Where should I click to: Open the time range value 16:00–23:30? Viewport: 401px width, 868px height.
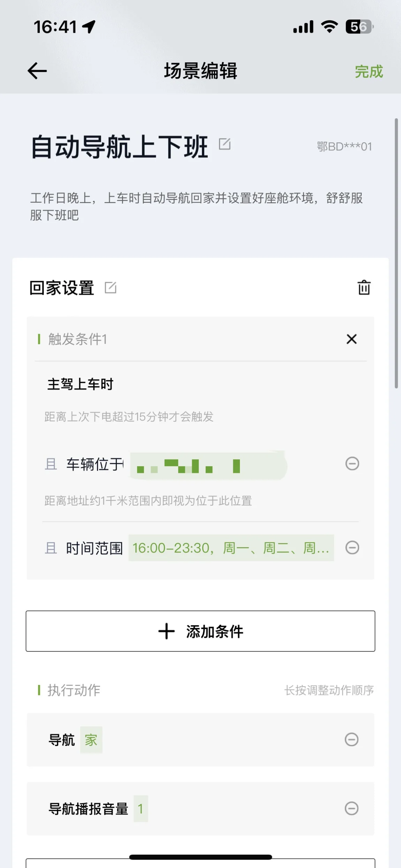231,548
